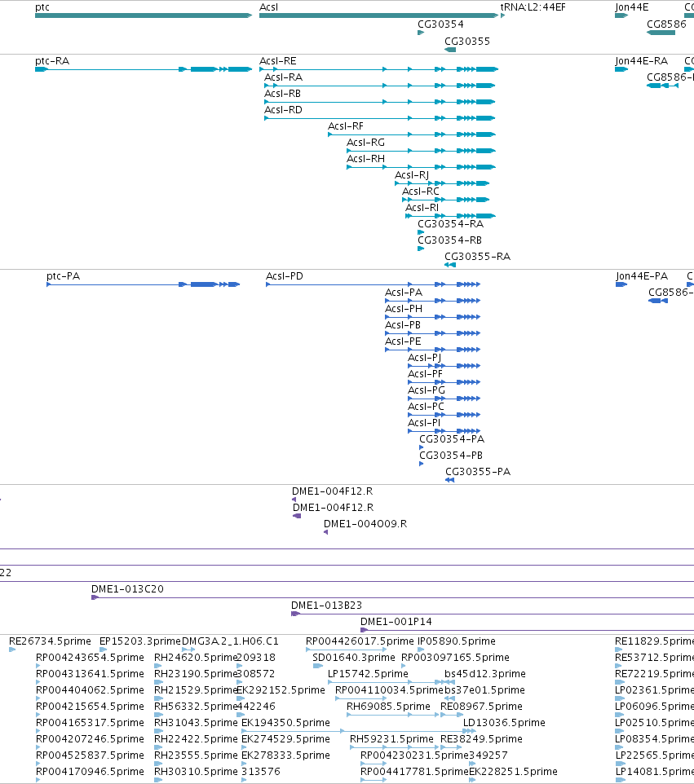The image size is (694, 784).
Task: Select the Jon44E-PA protein glyph
Action: pyautogui.click(x=622, y=284)
